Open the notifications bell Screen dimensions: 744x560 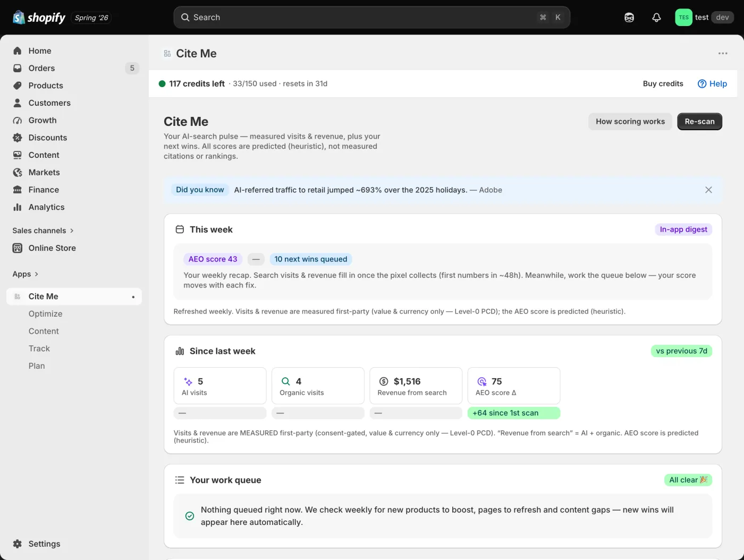click(656, 18)
